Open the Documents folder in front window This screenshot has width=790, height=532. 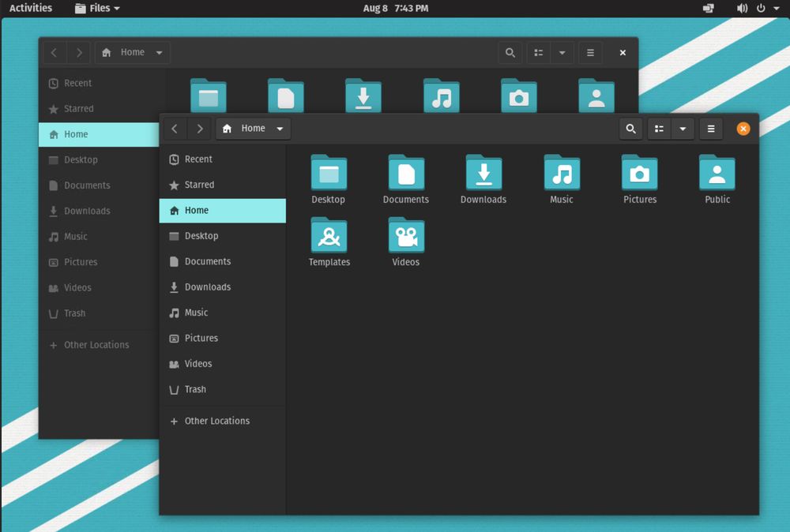[x=406, y=179]
